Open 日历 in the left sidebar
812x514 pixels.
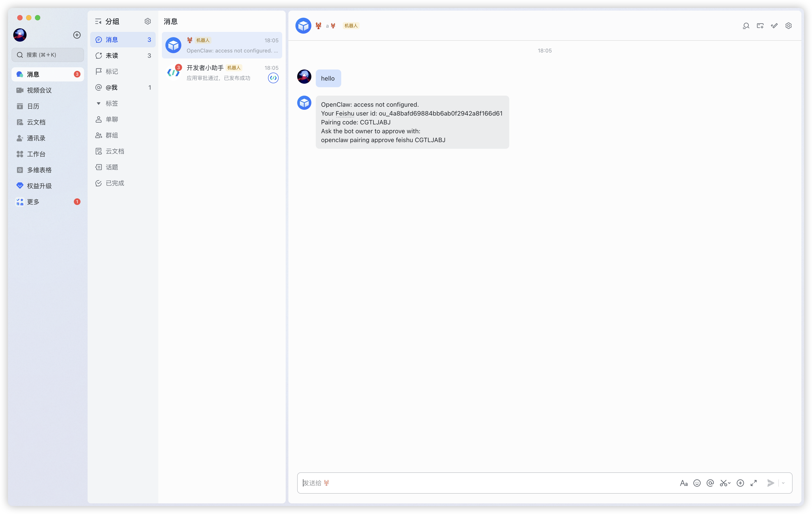pos(33,106)
